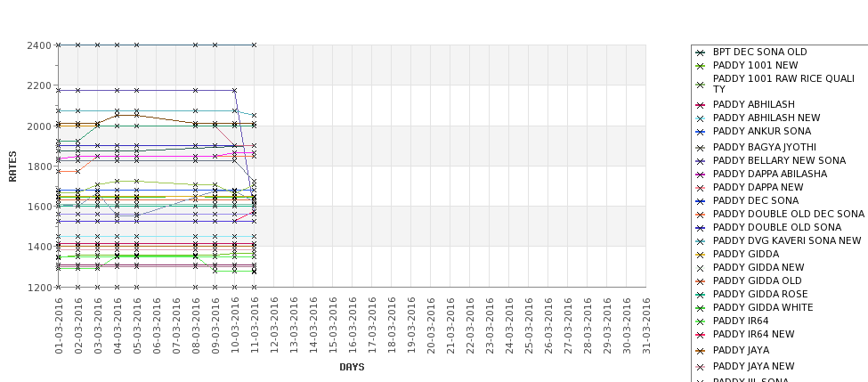The image size is (868, 382).
Task: Click the 2175-rate data point on 10-03-2016
Action: pos(235,90)
